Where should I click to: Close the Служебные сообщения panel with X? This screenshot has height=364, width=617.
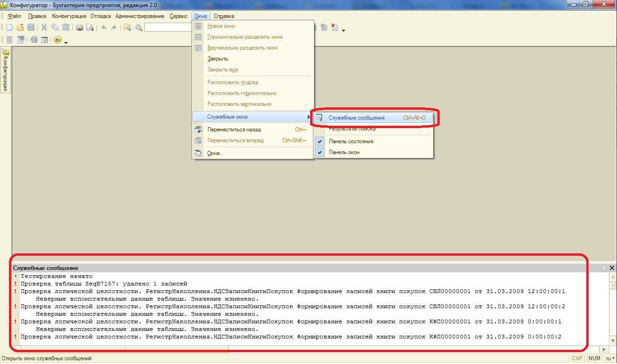tap(612, 268)
